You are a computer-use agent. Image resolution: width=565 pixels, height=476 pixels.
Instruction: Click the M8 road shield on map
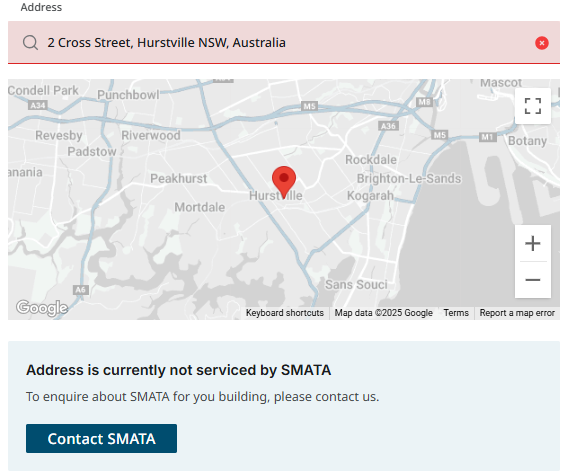424,102
